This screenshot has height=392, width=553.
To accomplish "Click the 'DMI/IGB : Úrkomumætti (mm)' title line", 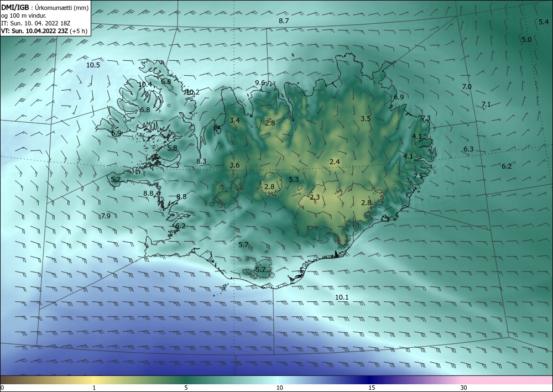I will (45, 8).
